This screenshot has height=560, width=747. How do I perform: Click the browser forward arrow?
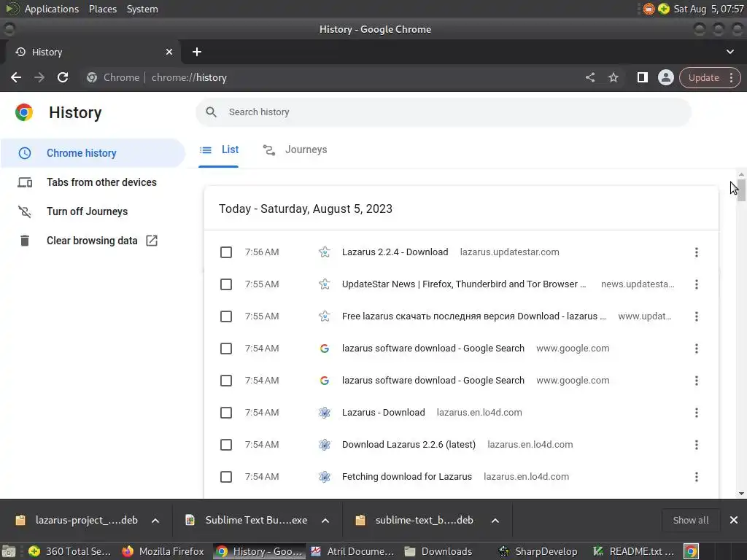point(39,77)
